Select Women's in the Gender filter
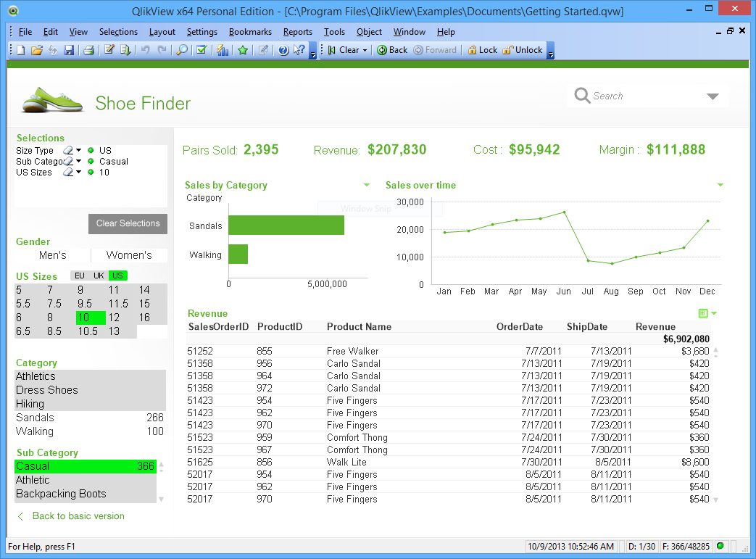Screen dimensions: 756x559 (x=129, y=255)
